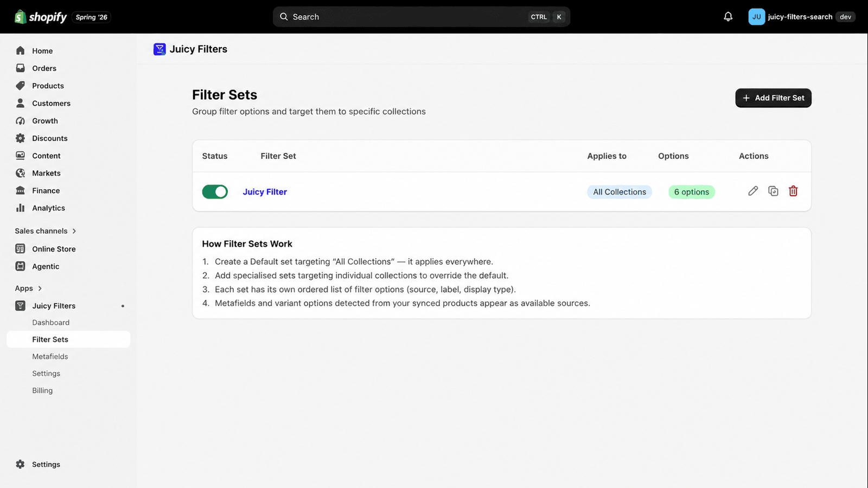Edit the Juicy Filter set with pencil icon

tap(753, 191)
